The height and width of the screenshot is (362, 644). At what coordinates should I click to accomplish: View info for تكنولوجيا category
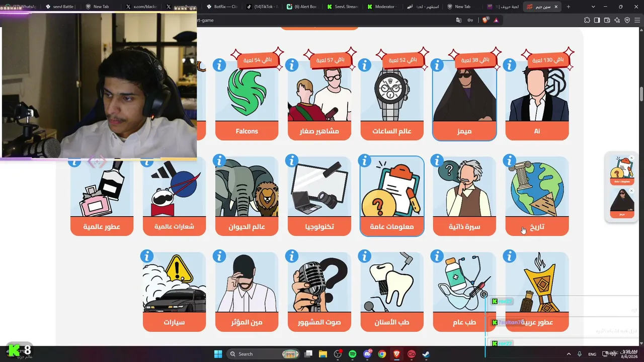[x=292, y=161]
